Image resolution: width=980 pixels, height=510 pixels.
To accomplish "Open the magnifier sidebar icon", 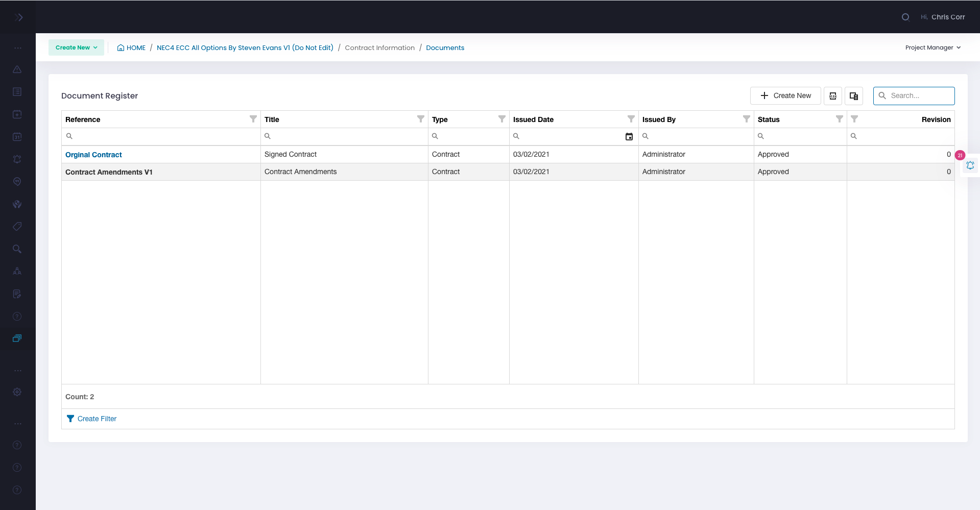I will (17, 249).
